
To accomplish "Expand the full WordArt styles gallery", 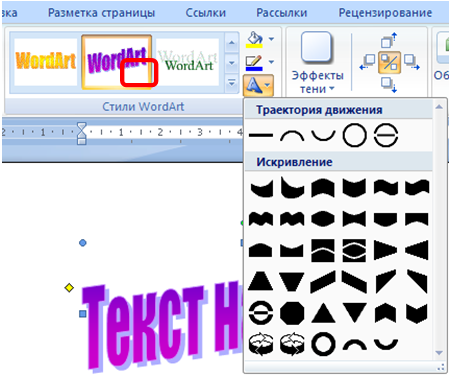I will point(232,83).
